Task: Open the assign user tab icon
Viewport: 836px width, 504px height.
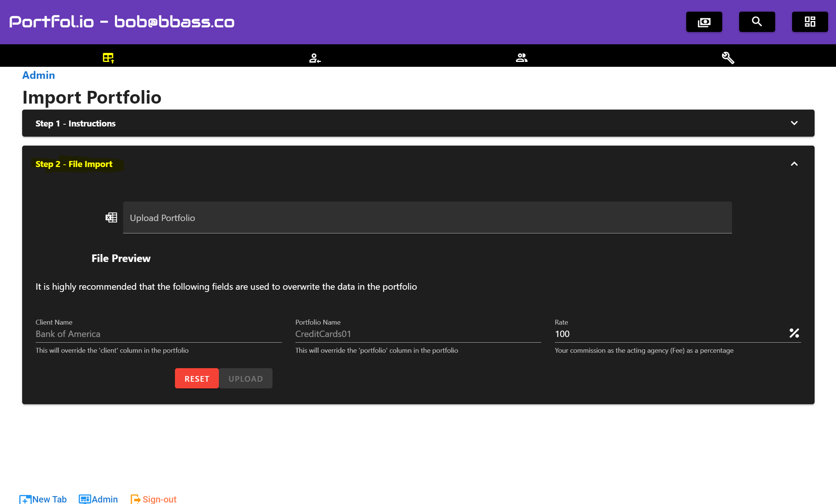Action: tap(315, 58)
